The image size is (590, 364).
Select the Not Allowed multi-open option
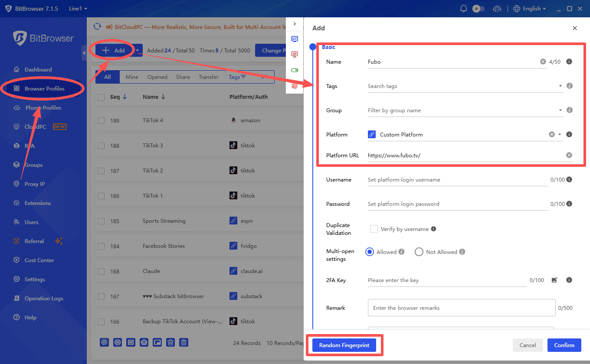pyautogui.click(x=419, y=252)
